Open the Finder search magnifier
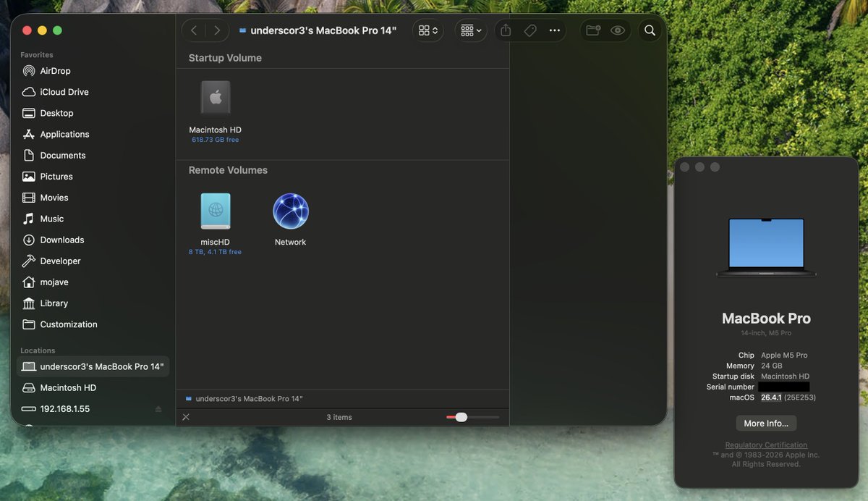 point(650,30)
